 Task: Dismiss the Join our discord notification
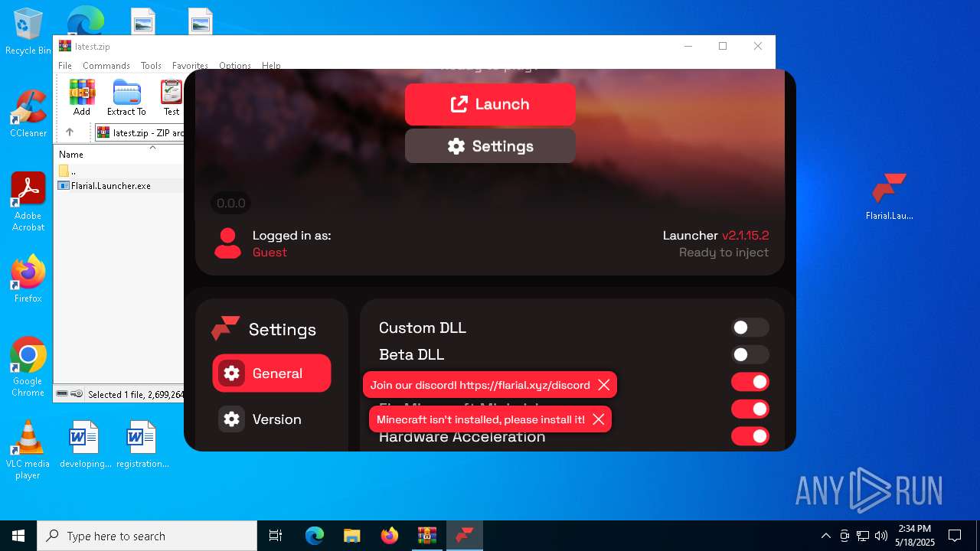(604, 385)
